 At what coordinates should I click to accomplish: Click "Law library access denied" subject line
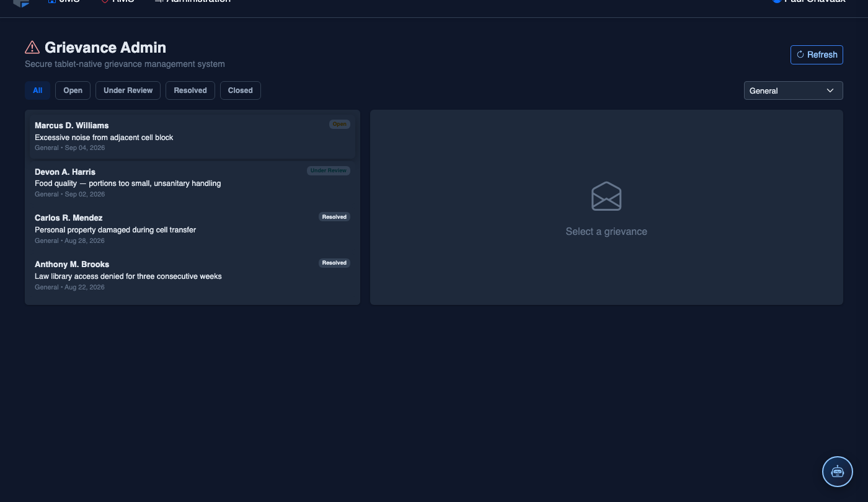point(128,276)
